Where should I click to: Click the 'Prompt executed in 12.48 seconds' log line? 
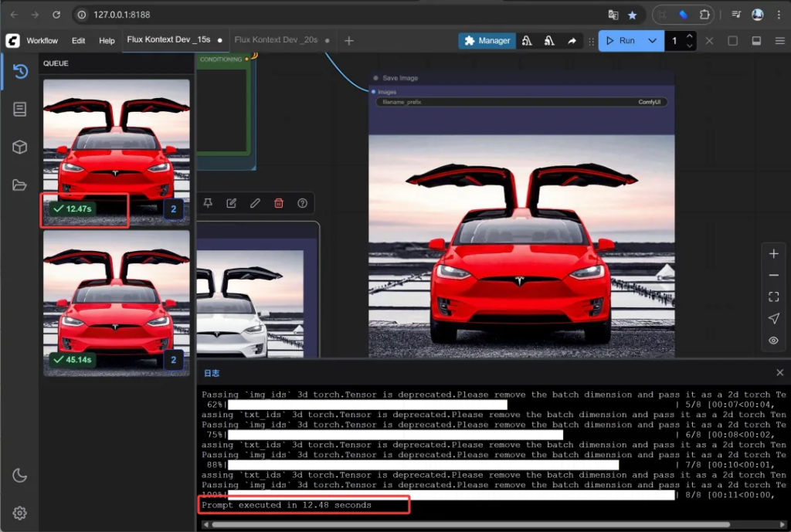coord(287,505)
